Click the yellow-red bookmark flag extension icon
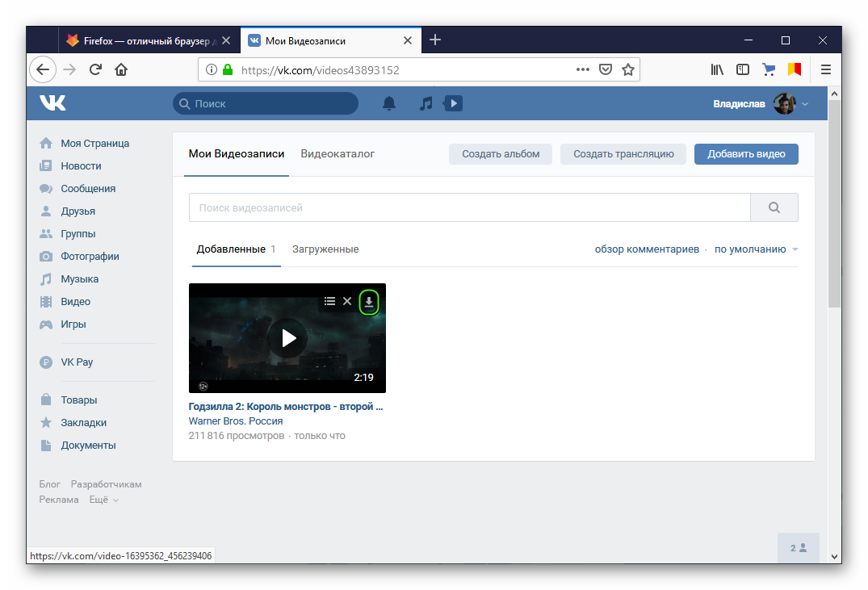868x590 pixels. point(795,69)
